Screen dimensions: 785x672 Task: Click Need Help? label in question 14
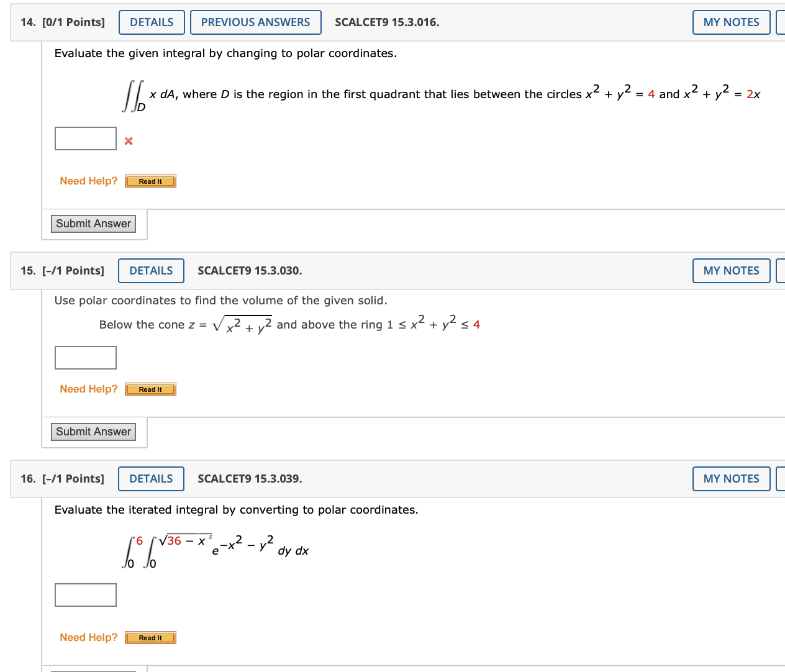[88, 181]
